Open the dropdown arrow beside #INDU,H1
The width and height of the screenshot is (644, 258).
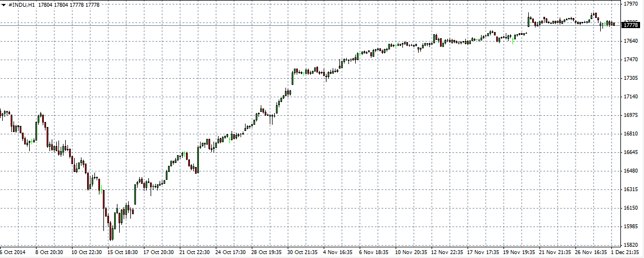click(3, 4)
